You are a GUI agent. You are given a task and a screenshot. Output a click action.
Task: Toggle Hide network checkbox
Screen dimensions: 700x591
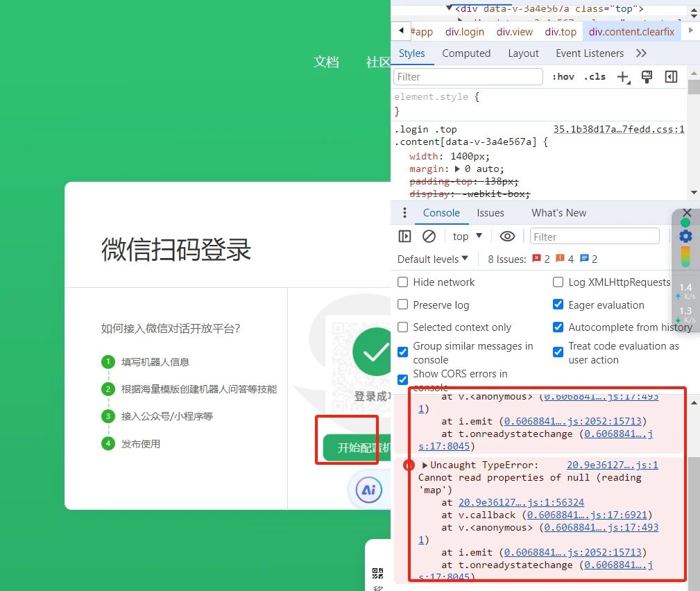coord(402,282)
